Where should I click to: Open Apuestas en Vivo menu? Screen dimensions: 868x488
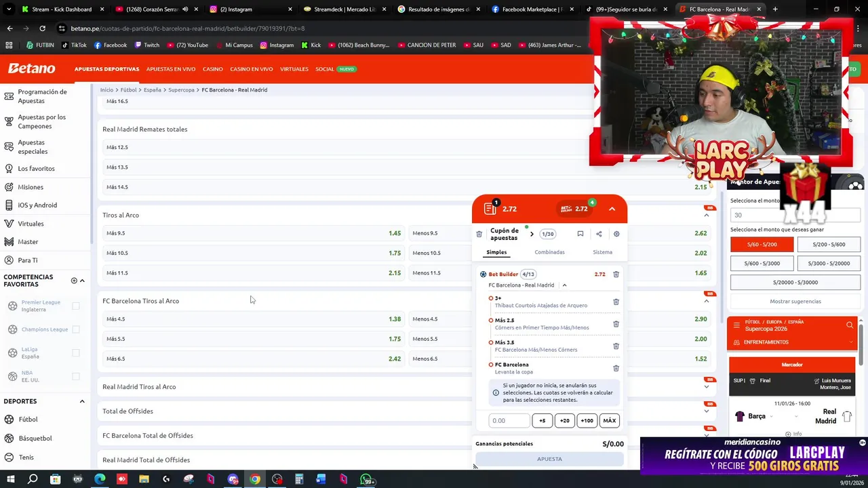pos(171,69)
